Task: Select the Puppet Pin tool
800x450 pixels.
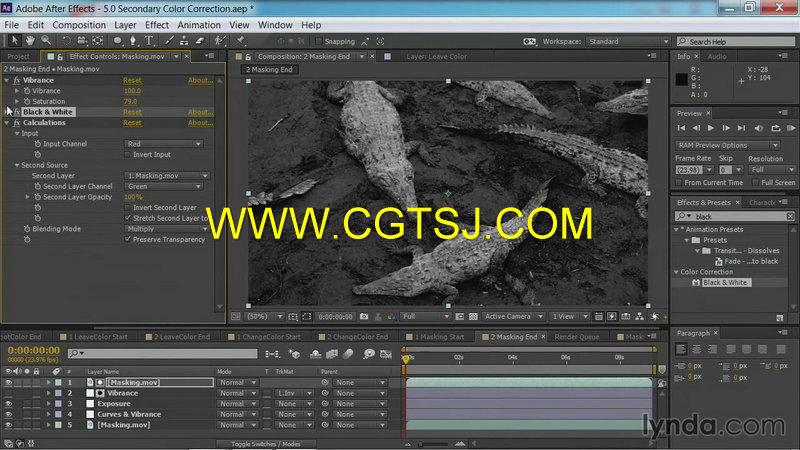Action: [x=240, y=41]
